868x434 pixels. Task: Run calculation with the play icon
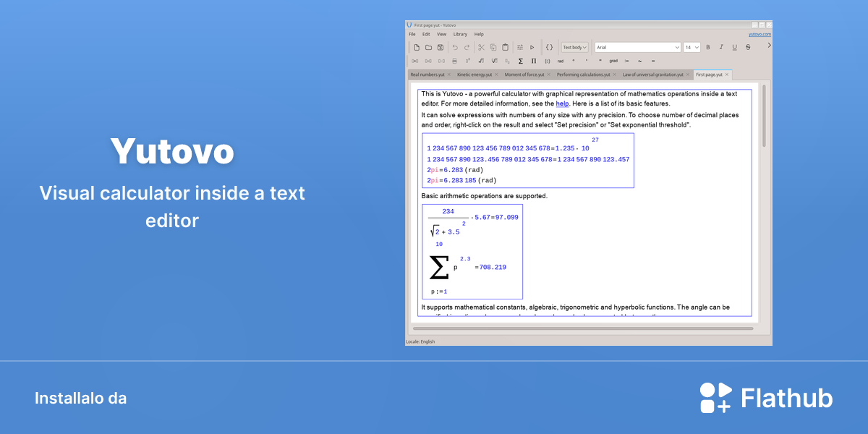point(532,47)
